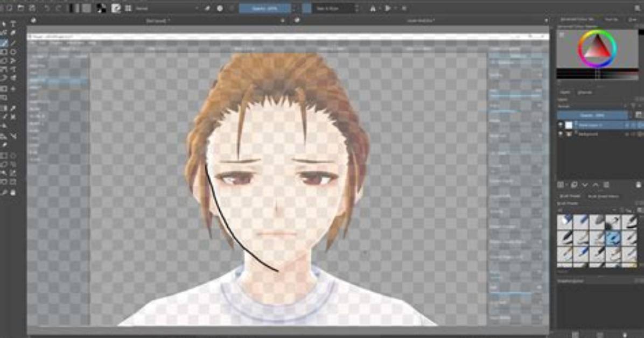Open the layer blending mode Normal dropdown
Image resolution: width=644 pixels, height=338 pixels.
click(x=591, y=106)
